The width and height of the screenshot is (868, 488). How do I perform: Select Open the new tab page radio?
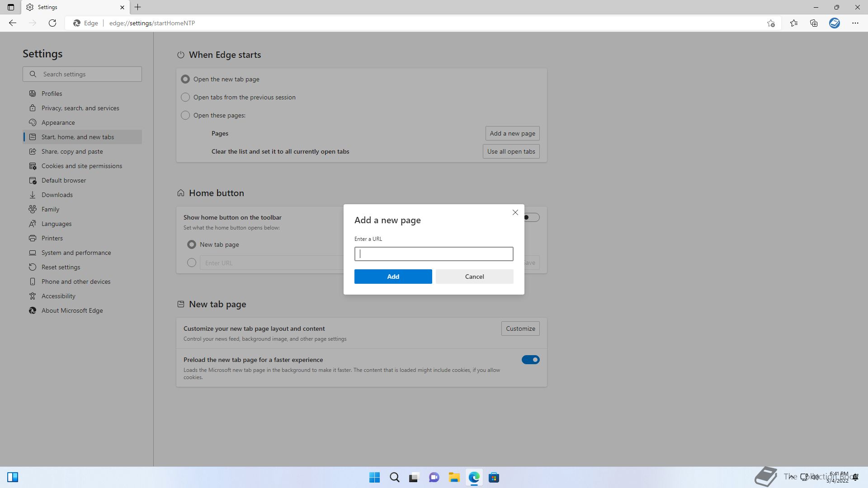(x=185, y=79)
